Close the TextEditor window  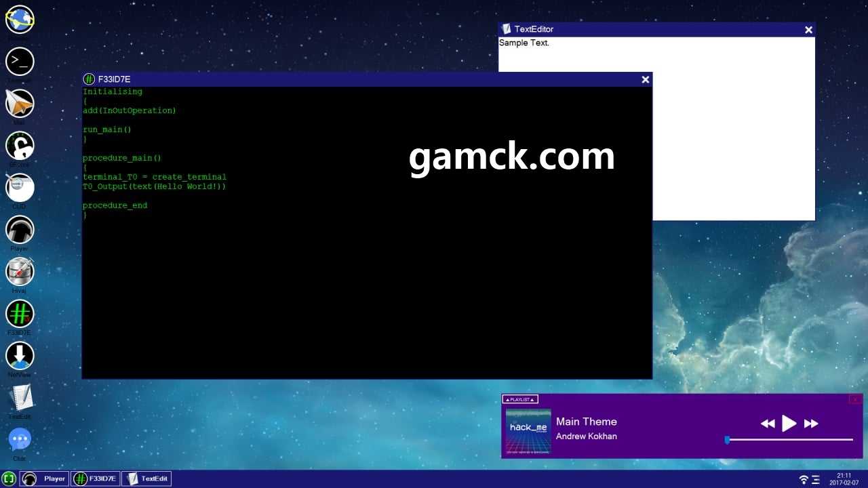pyautogui.click(x=808, y=29)
